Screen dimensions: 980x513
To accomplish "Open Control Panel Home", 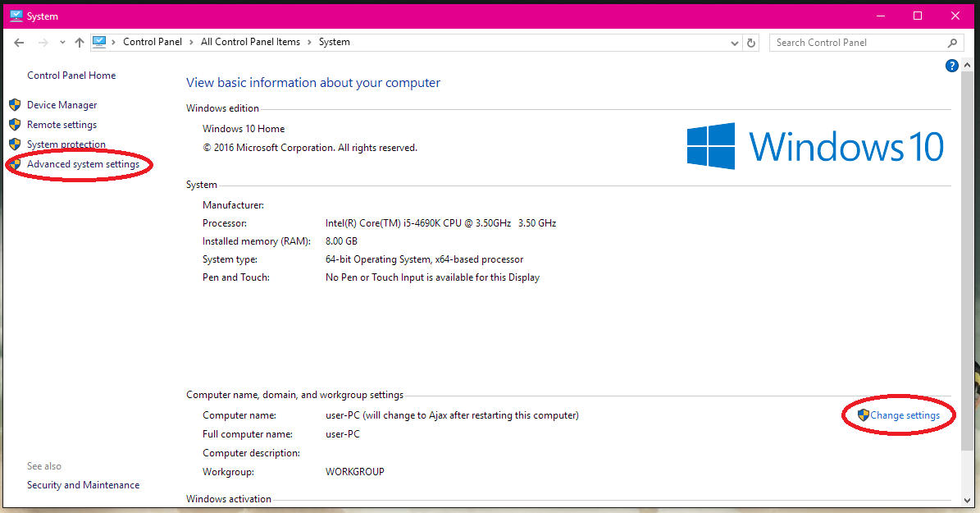I will [71, 75].
